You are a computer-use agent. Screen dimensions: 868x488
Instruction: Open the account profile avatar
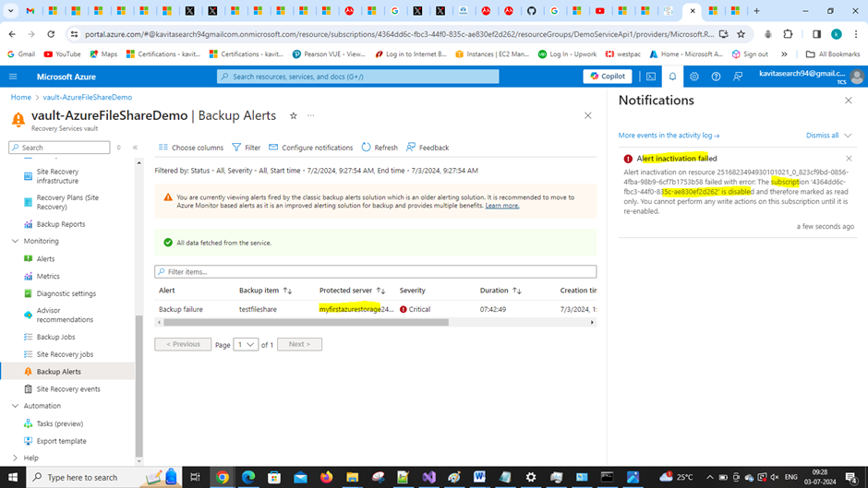pyautogui.click(x=857, y=77)
